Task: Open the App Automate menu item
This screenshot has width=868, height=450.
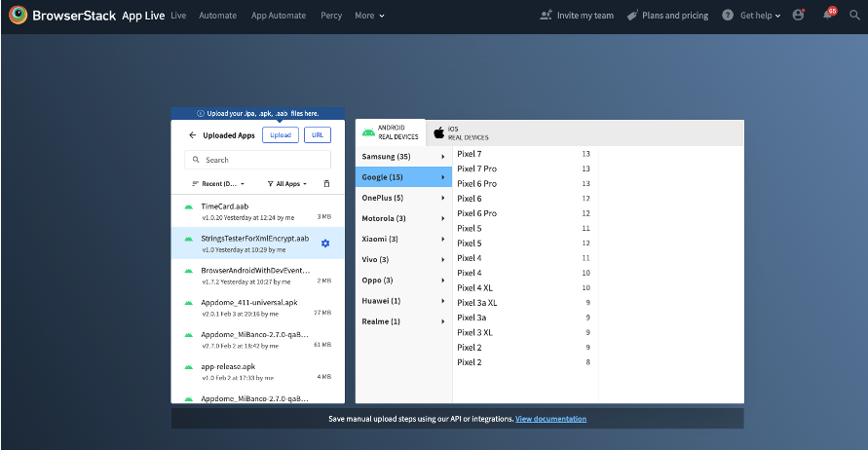Action: [278, 16]
